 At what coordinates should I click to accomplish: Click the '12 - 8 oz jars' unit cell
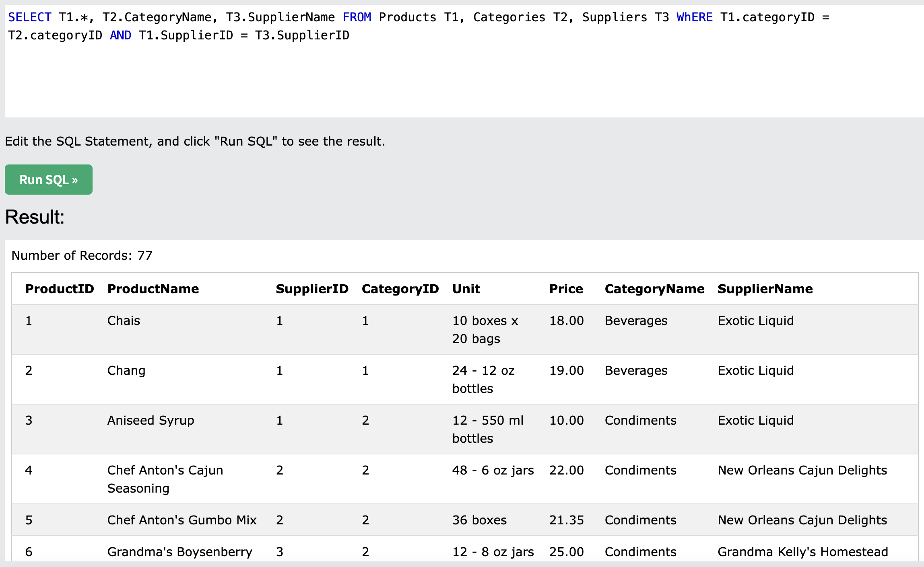pos(493,552)
